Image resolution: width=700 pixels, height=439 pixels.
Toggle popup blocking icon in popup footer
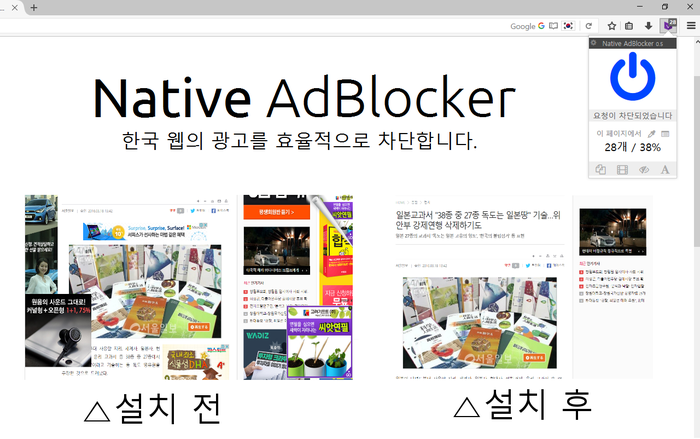point(600,170)
